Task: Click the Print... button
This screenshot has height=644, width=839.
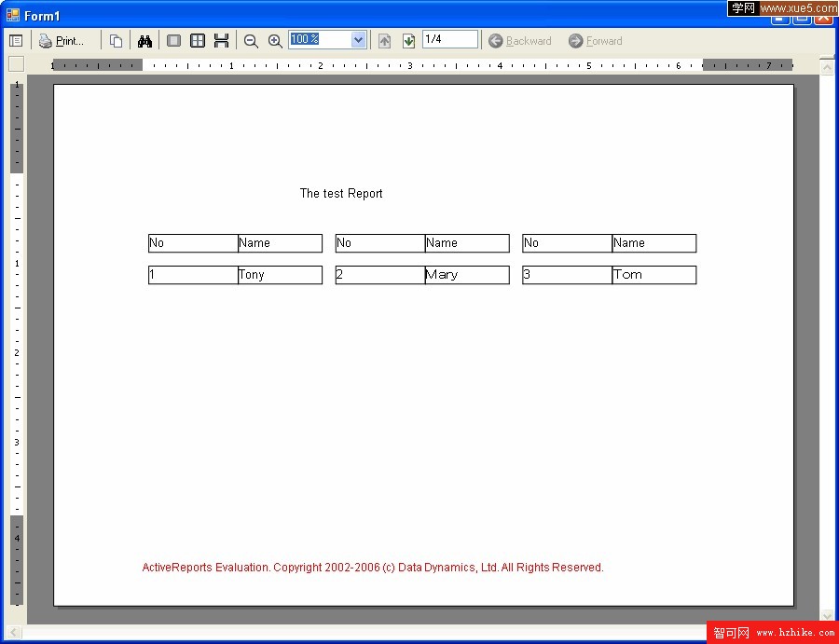Action: point(62,41)
